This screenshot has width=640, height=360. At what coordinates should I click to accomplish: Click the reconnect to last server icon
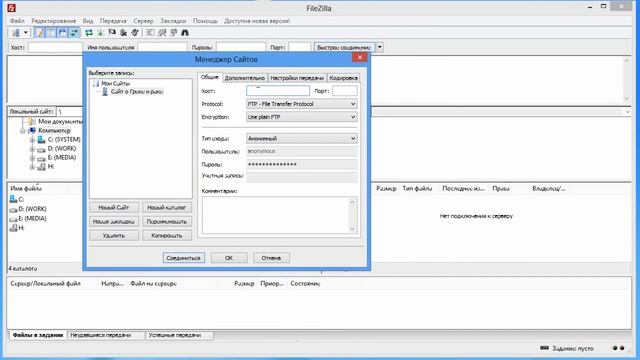click(135, 33)
